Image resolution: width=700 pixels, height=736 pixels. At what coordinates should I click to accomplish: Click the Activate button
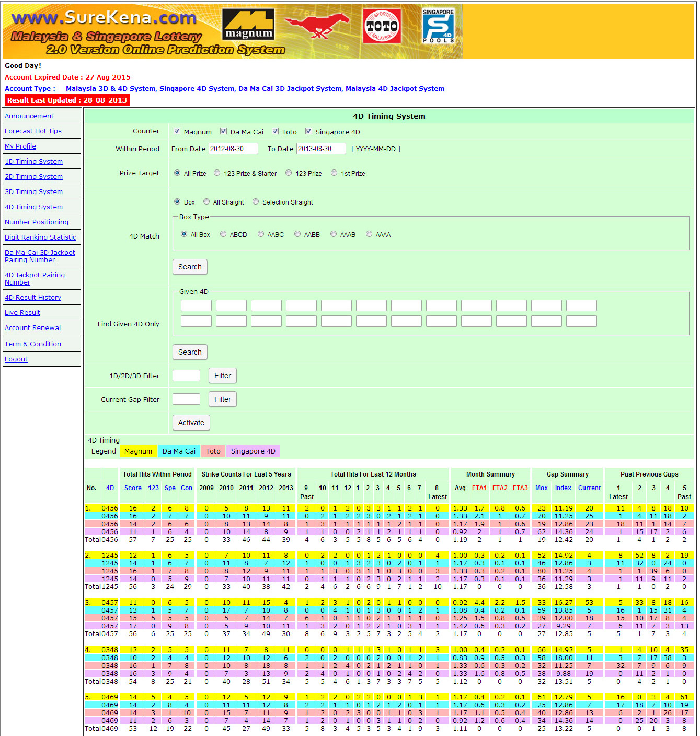(191, 423)
